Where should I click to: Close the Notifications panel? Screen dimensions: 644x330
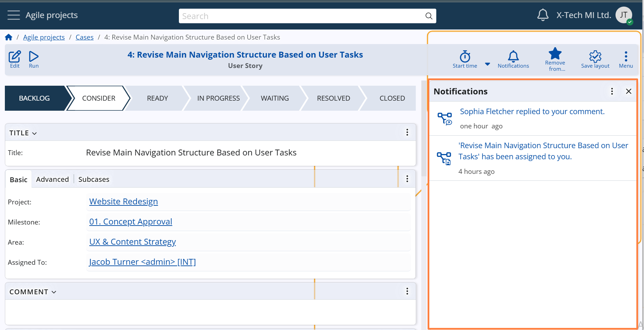click(628, 91)
